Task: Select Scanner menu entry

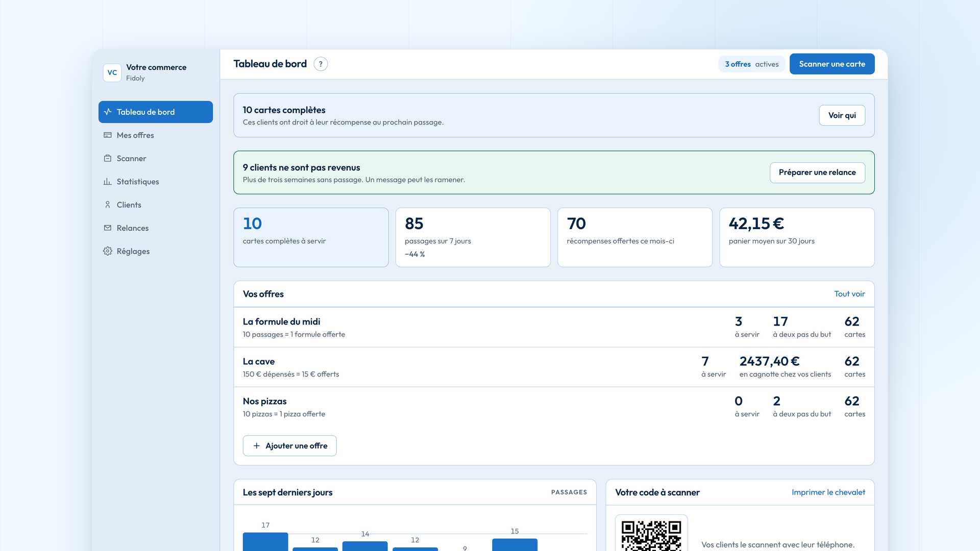Action: pos(156,158)
